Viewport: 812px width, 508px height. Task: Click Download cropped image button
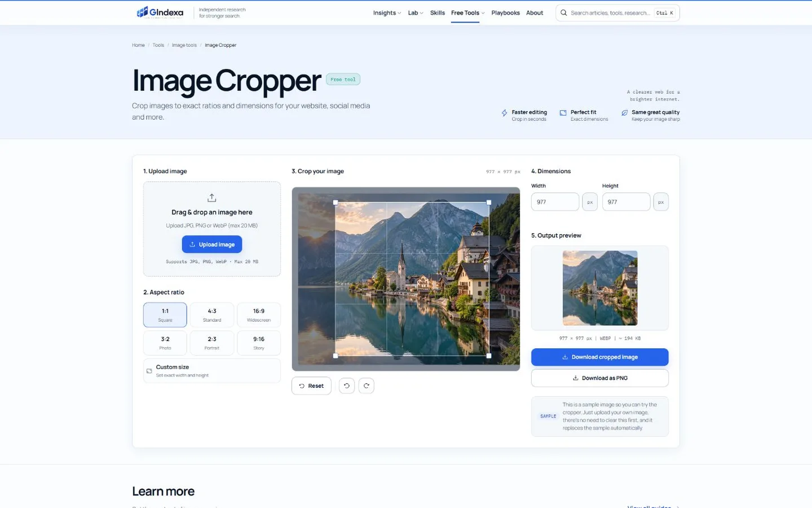pos(600,357)
